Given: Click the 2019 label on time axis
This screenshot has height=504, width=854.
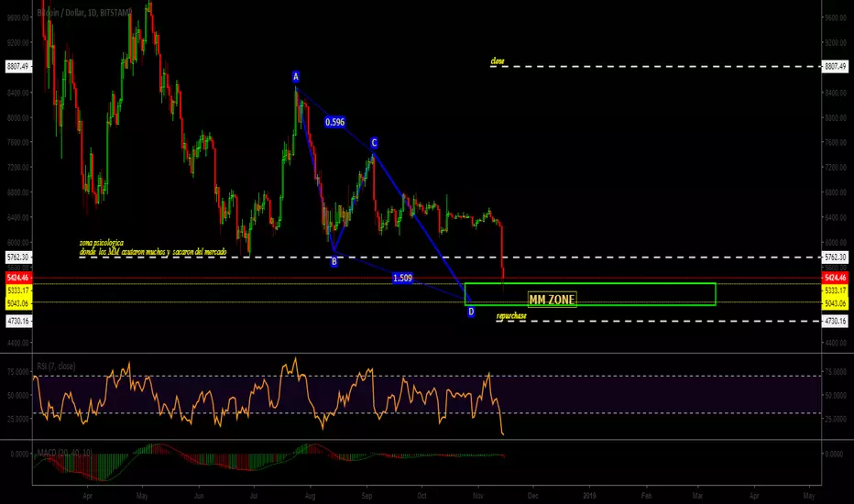Looking at the screenshot, I should point(589,496).
